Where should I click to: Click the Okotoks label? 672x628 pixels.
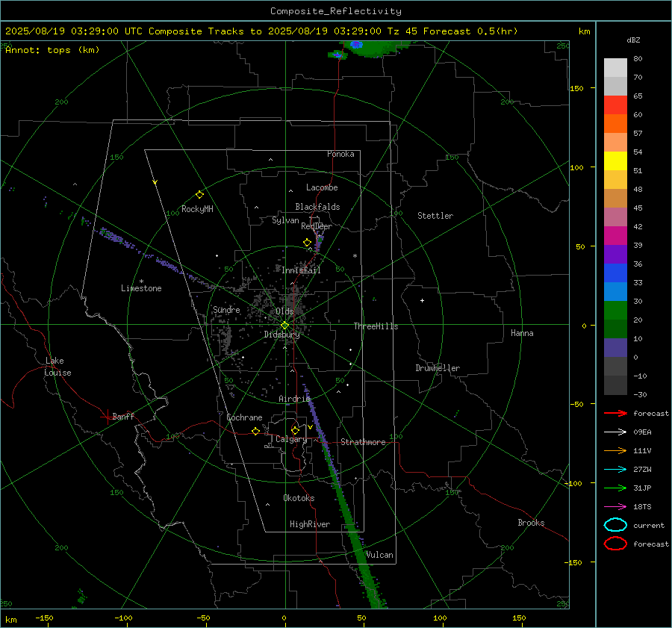click(299, 498)
